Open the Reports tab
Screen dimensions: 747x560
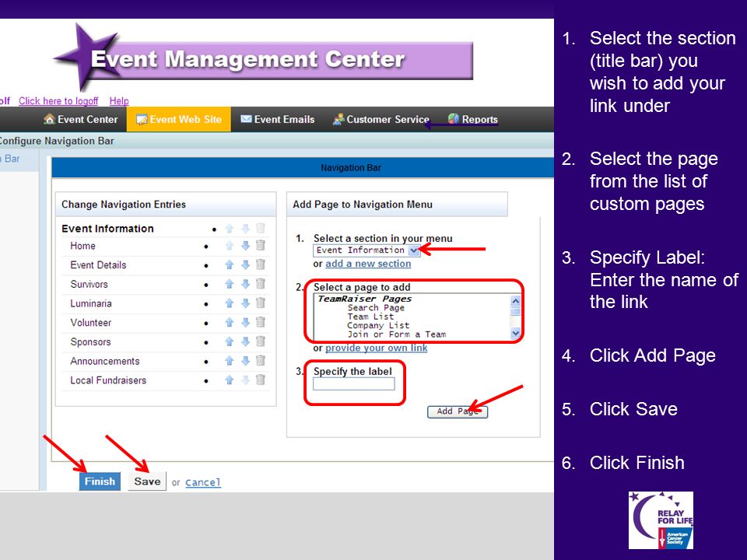click(472, 119)
